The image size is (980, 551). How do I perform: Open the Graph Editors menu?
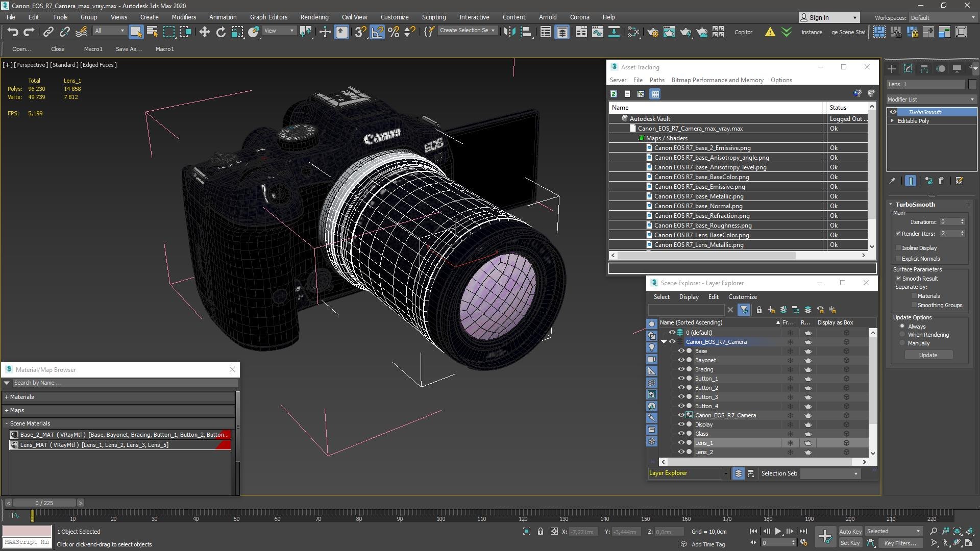268,17
